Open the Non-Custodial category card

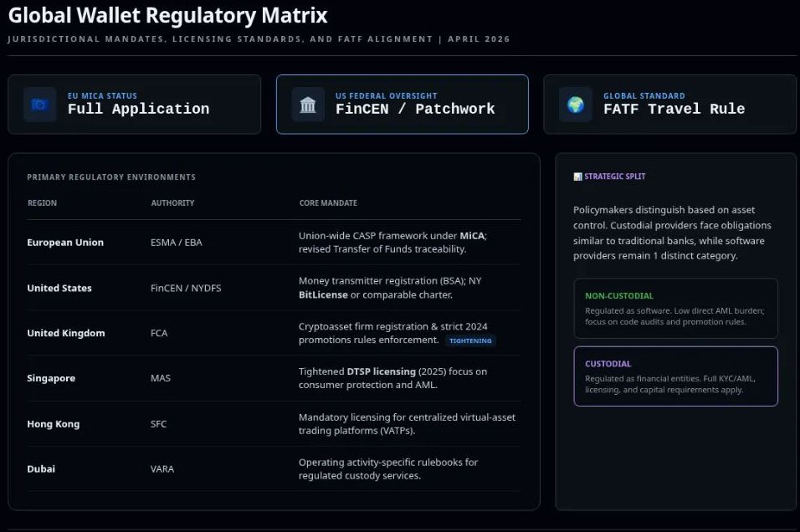coord(675,308)
